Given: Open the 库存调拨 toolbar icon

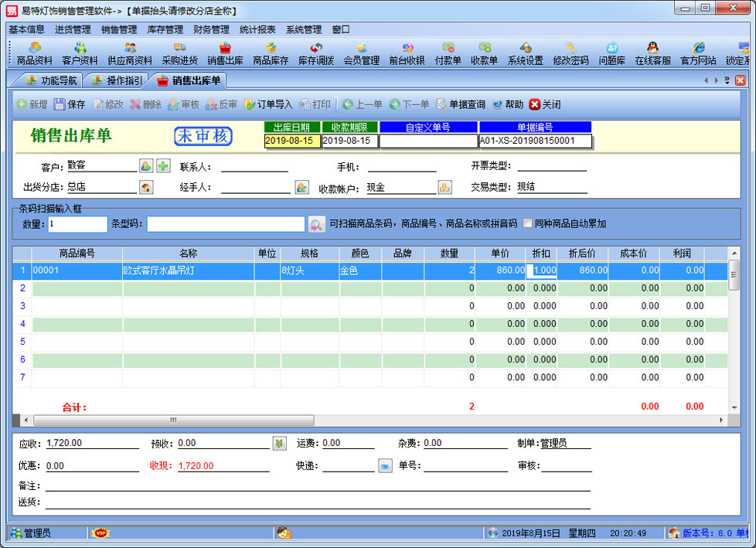Looking at the screenshot, I should click(x=316, y=53).
